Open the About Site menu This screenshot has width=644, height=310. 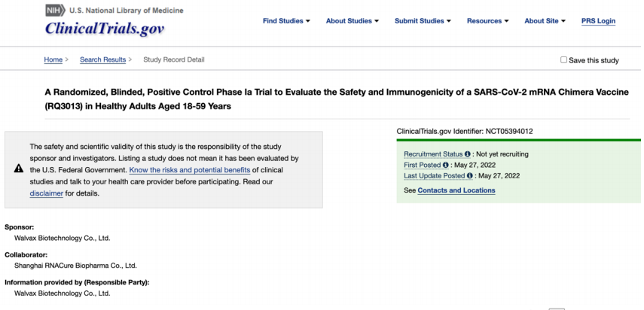click(545, 21)
